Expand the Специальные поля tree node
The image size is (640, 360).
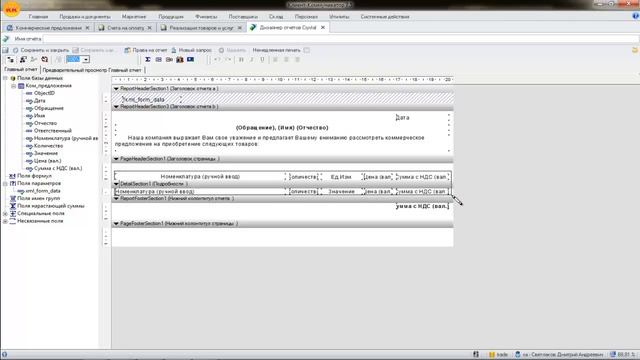tap(5, 213)
